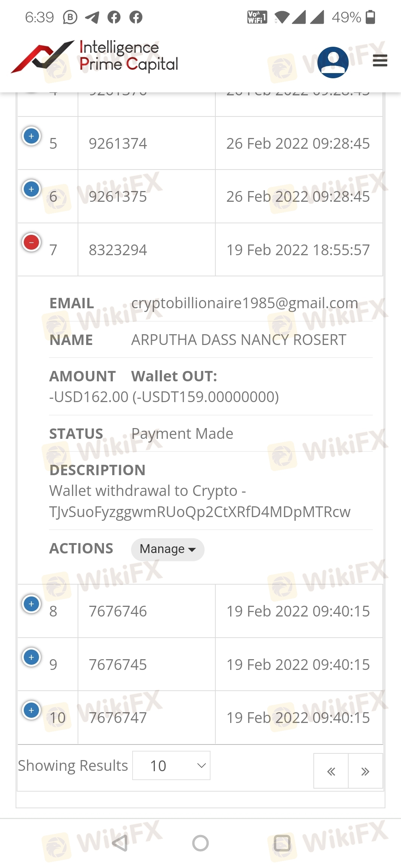Screen dimensions: 401x868
Task: Go to previous page with double-left arrows
Action: pos(331,770)
